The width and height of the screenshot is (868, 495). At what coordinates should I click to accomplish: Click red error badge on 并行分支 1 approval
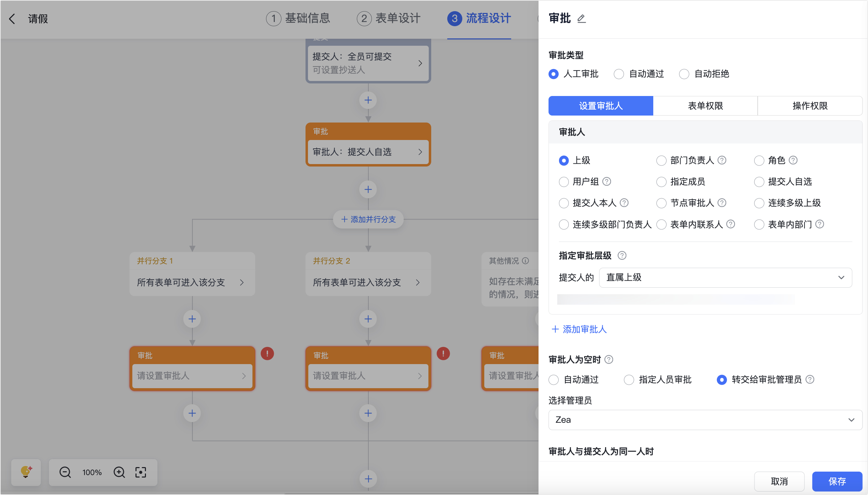pyautogui.click(x=267, y=354)
